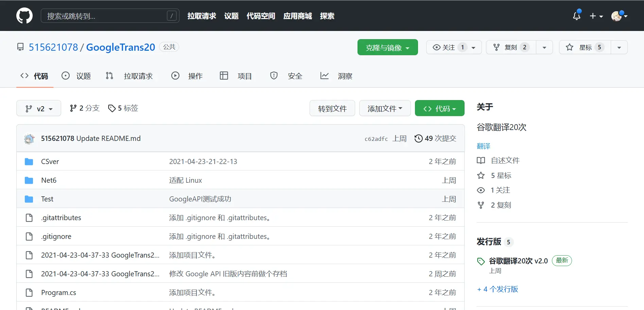644x310 pixels.
Task: Expand the v2 branch selector
Action: coord(39,108)
